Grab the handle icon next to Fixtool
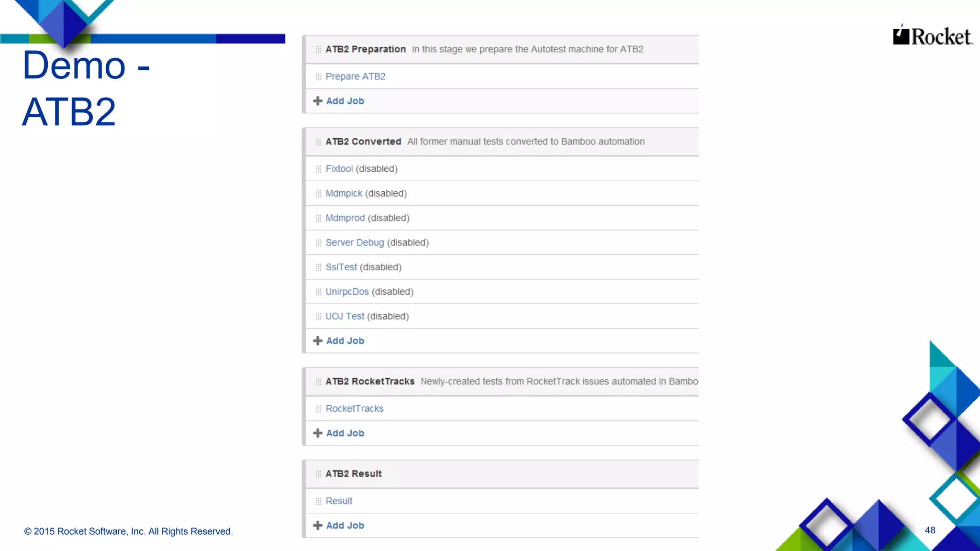This screenshot has width=980, height=551. coord(318,169)
